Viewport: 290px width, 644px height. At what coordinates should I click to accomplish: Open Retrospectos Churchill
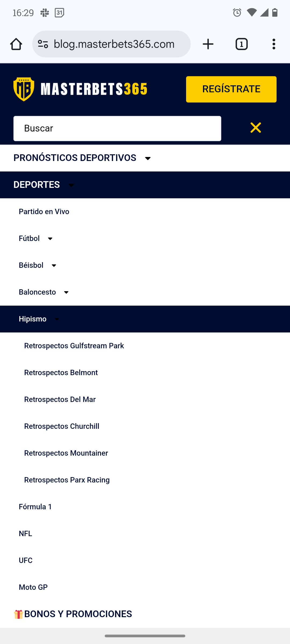(62, 426)
